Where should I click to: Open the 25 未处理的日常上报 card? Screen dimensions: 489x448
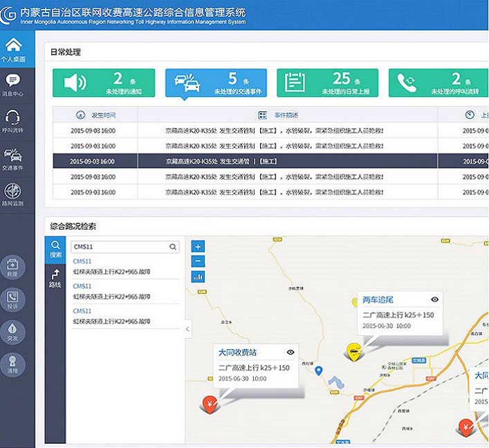327,83
